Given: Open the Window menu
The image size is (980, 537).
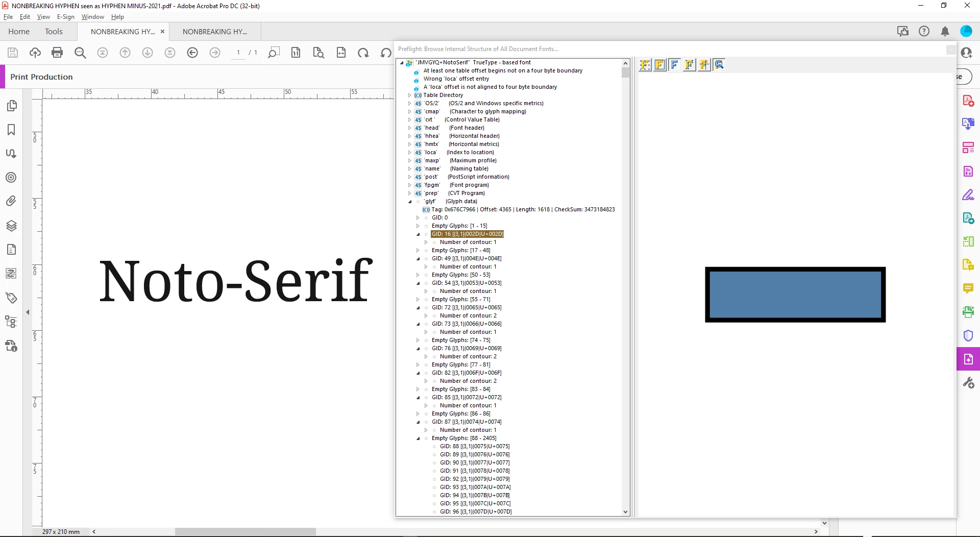Looking at the screenshot, I should tap(93, 17).
